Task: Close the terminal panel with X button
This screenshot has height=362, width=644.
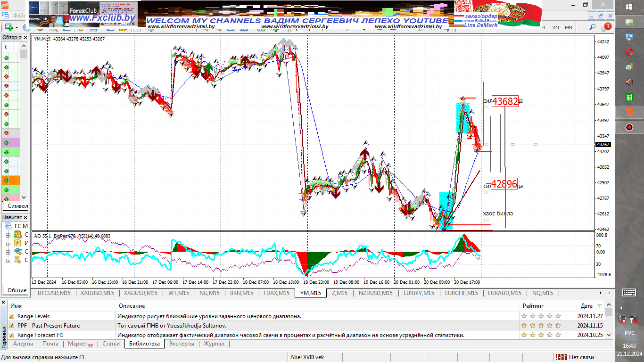Action: 4,302
